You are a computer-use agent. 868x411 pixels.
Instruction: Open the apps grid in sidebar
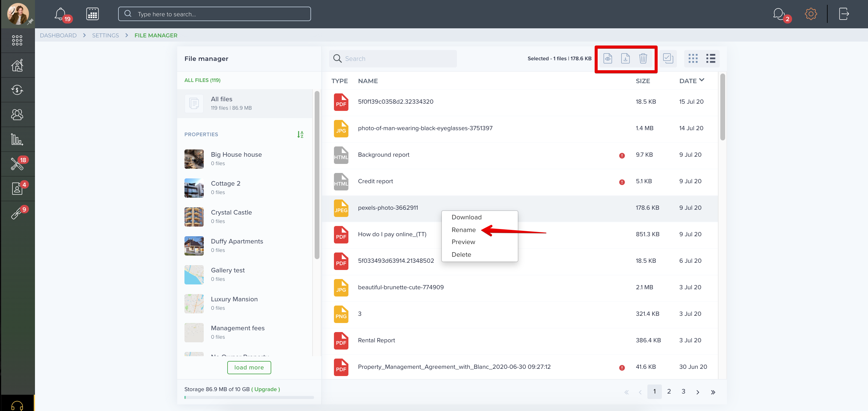pyautogui.click(x=17, y=40)
